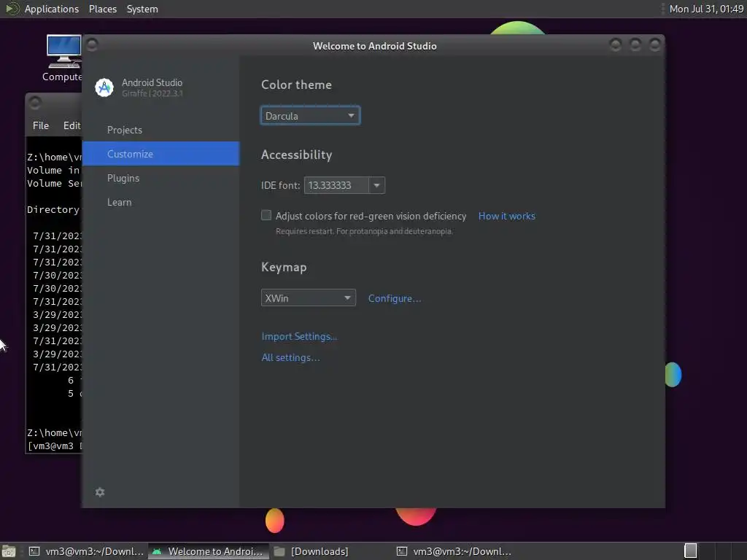Switch to last vm3@vm3 terminal taskbar item
Screen dimensions: 747x560
(x=454, y=551)
